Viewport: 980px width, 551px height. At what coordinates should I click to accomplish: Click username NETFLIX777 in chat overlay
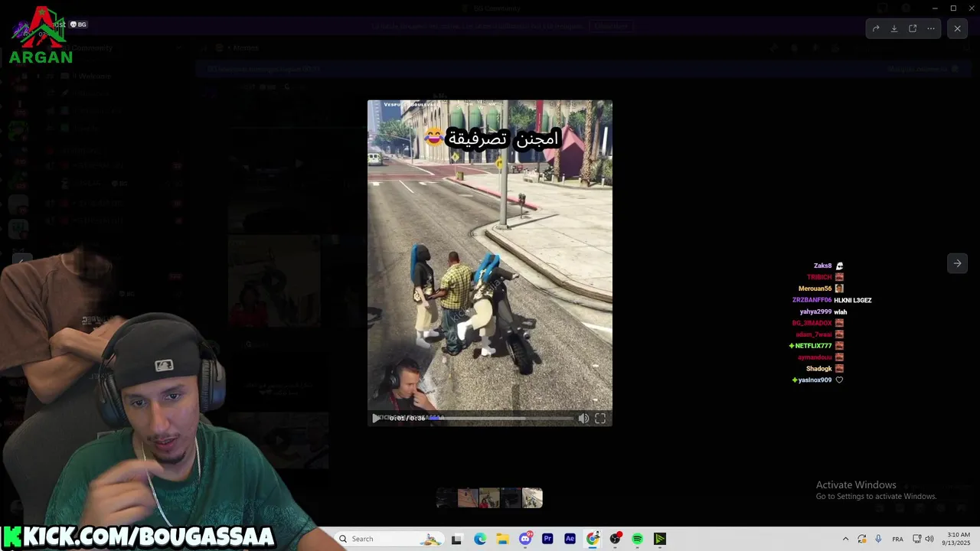click(x=813, y=346)
